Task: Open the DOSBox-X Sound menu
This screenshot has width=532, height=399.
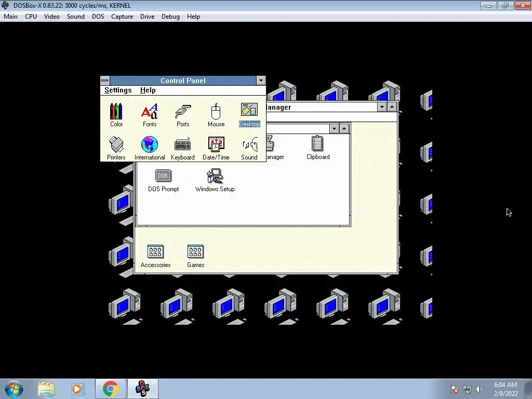Action: coord(76,17)
